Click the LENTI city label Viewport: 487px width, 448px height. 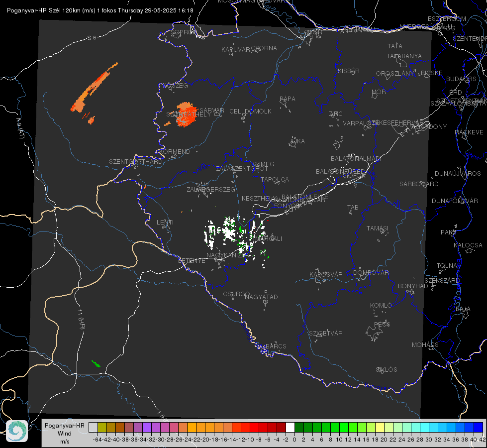(165, 223)
